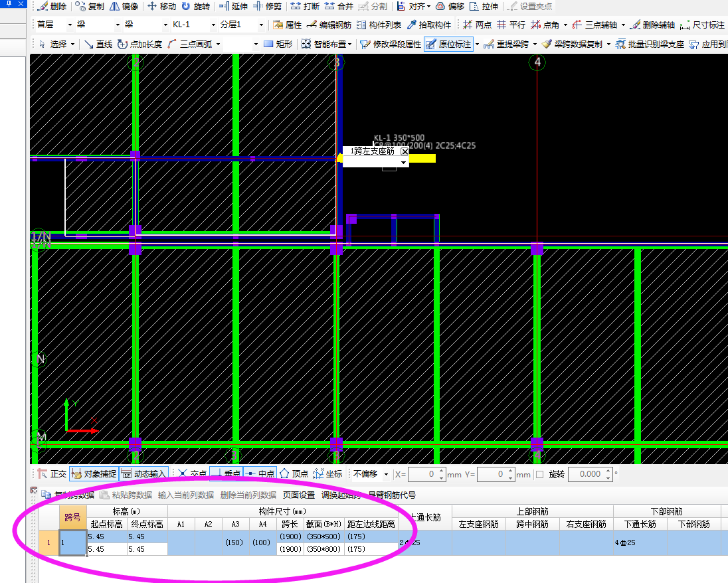Toggle In-situ Annotation (原位标注) mode
This screenshot has height=583, width=728.
pyautogui.click(x=448, y=44)
